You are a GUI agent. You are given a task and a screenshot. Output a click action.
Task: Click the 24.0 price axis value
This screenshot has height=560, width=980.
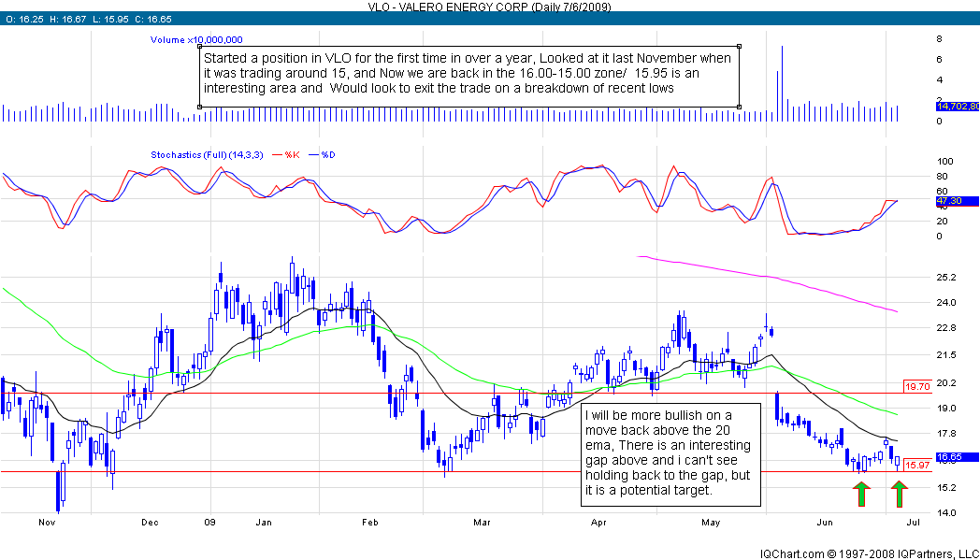click(x=946, y=303)
